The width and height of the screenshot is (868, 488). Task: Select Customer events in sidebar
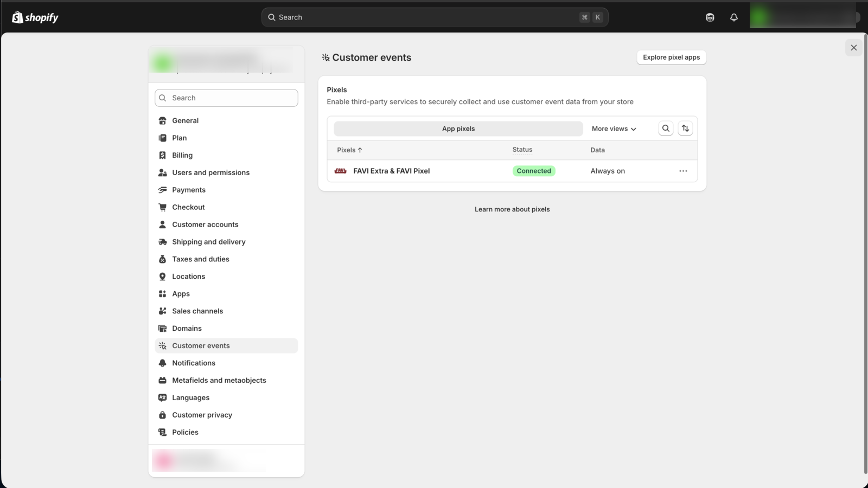pyautogui.click(x=226, y=346)
